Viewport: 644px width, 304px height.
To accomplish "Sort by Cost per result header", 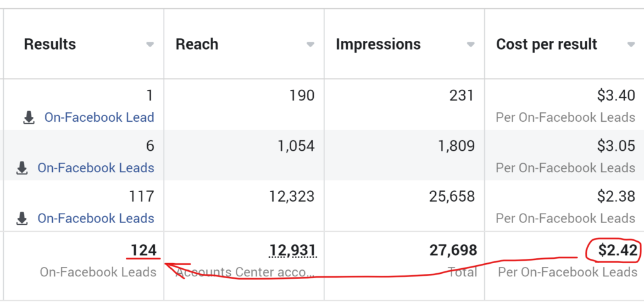I will click(547, 45).
